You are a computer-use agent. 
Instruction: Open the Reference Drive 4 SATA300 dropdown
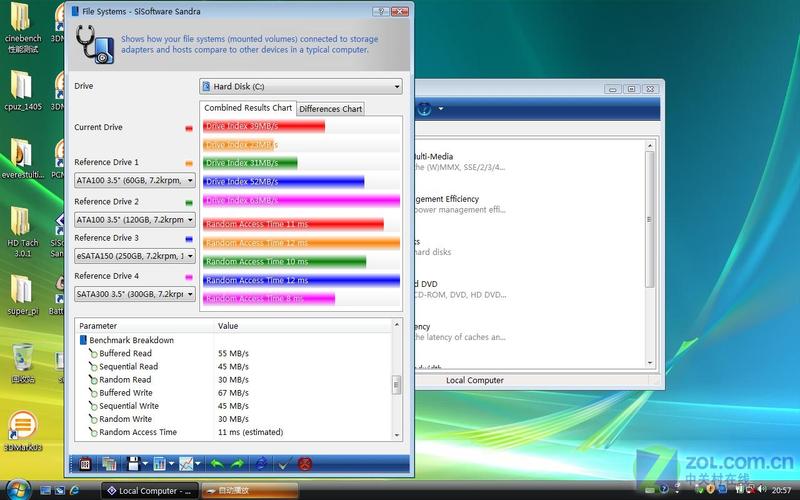coord(135,294)
